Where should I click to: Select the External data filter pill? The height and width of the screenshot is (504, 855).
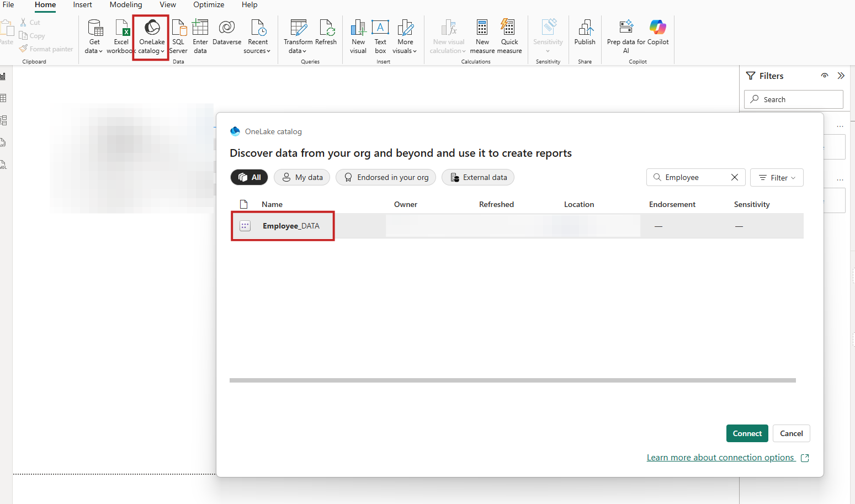pyautogui.click(x=478, y=177)
